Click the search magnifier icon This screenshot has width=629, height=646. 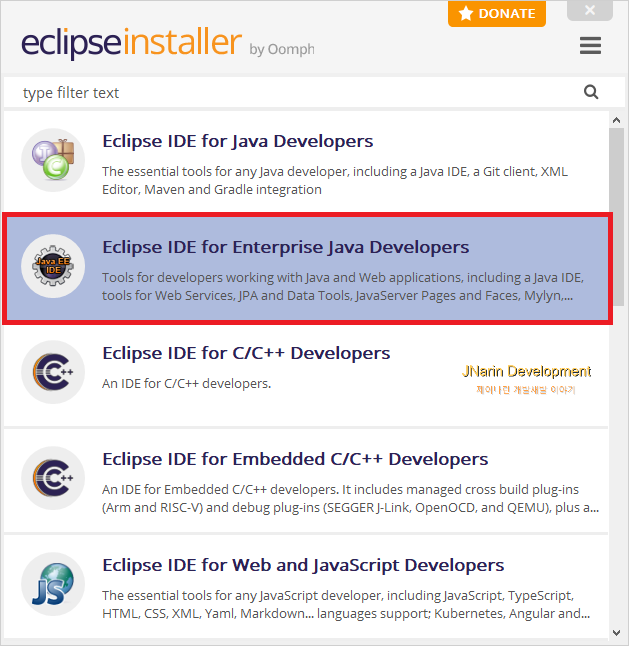[591, 92]
